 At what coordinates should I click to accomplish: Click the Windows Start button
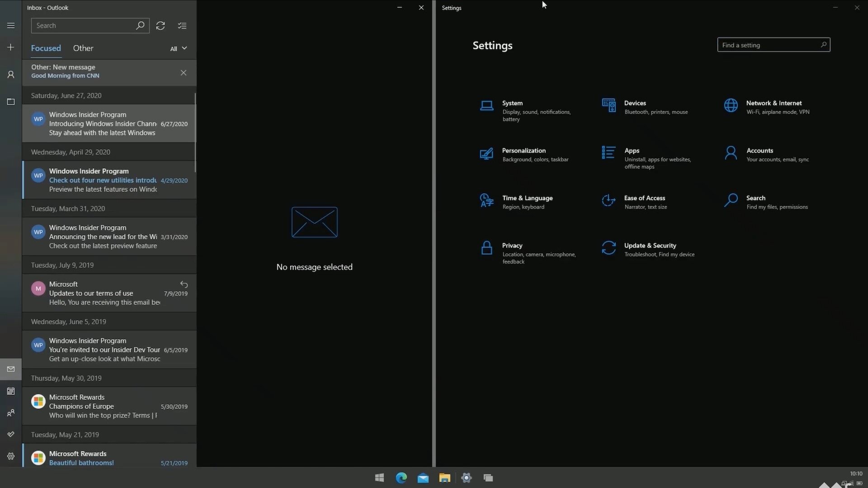tap(379, 478)
